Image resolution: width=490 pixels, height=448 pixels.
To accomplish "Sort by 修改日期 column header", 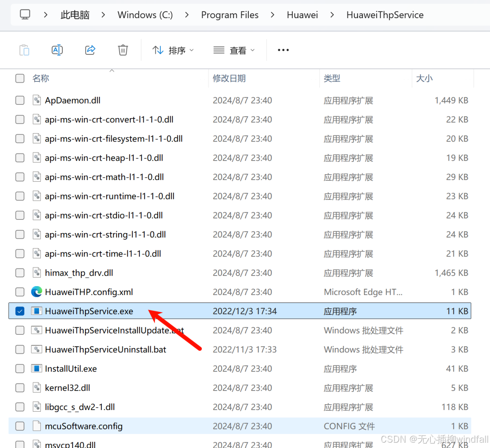I will point(229,78).
